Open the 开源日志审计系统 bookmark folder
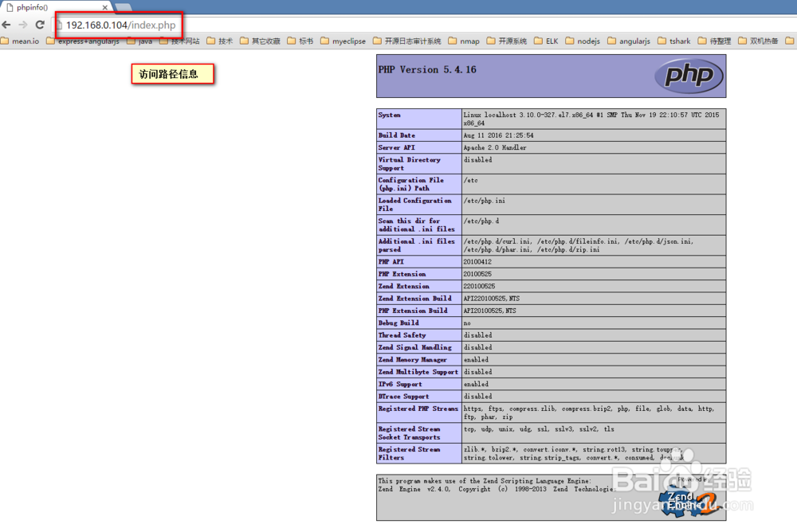The height and width of the screenshot is (532, 797). pyautogui.click(x=407, y=41)
